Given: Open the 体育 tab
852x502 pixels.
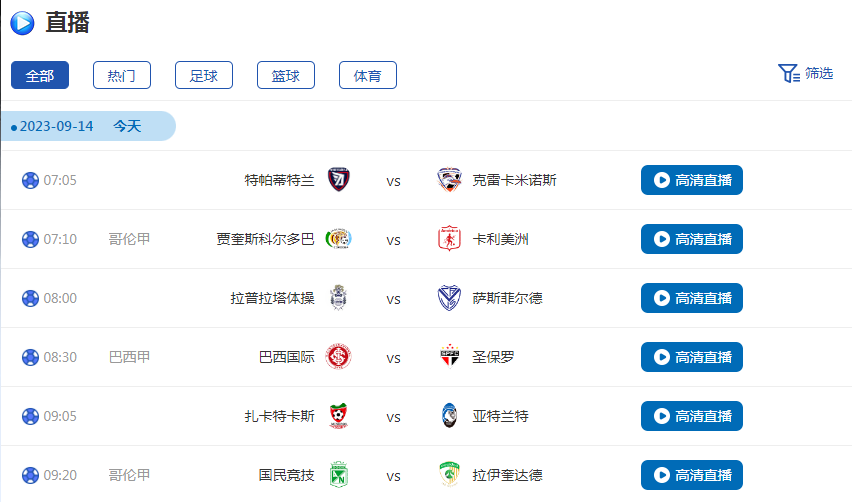Looking at the screenshot, I should pos(368,75).
